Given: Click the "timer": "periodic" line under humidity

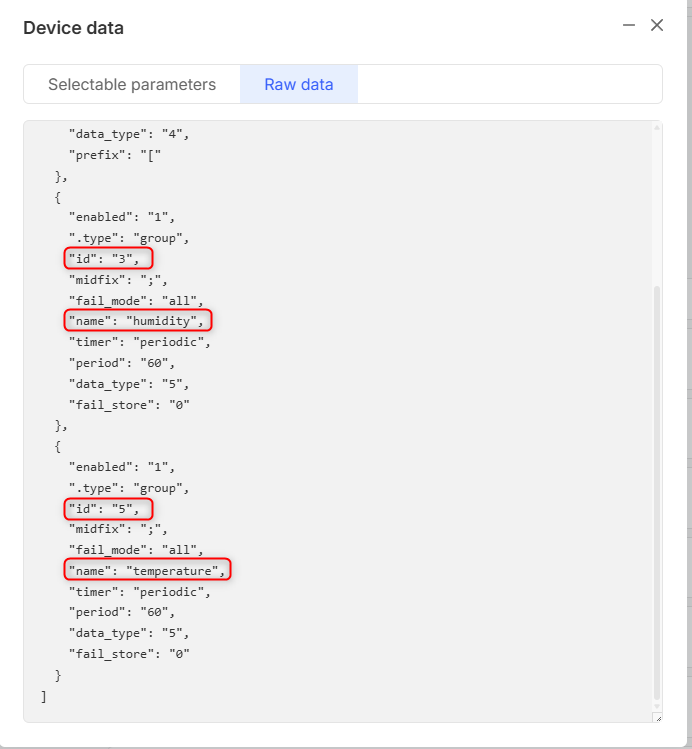Looking at the screenshot, I should (139, 342).
